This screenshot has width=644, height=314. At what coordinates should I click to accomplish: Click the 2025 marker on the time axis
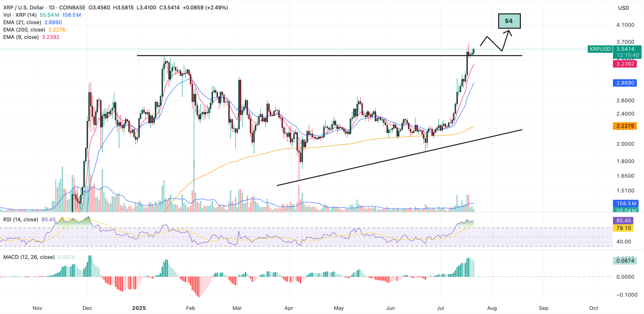coord(138,308)
